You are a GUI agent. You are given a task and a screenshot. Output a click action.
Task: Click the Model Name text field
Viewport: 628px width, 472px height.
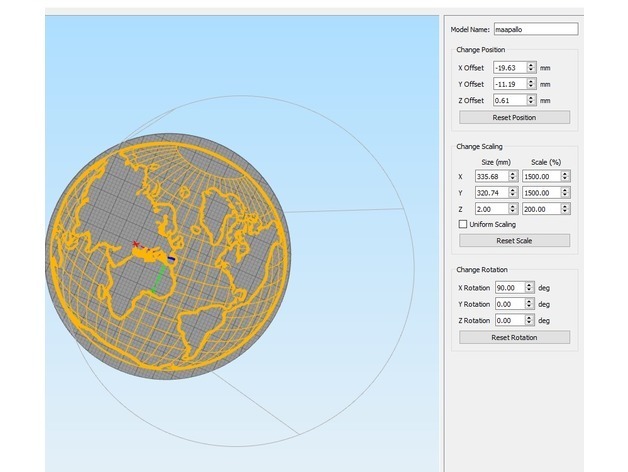click(x=536, y=29)
